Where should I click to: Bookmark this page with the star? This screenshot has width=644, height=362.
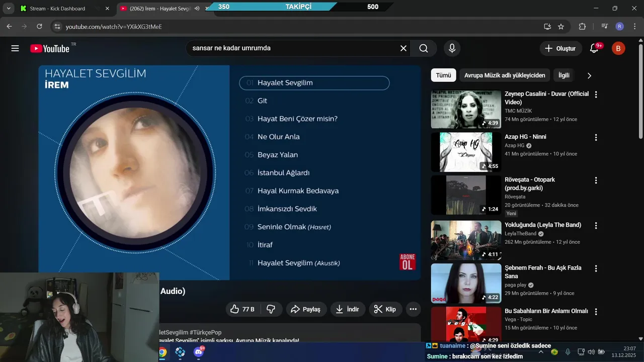[x=561, y=27]
